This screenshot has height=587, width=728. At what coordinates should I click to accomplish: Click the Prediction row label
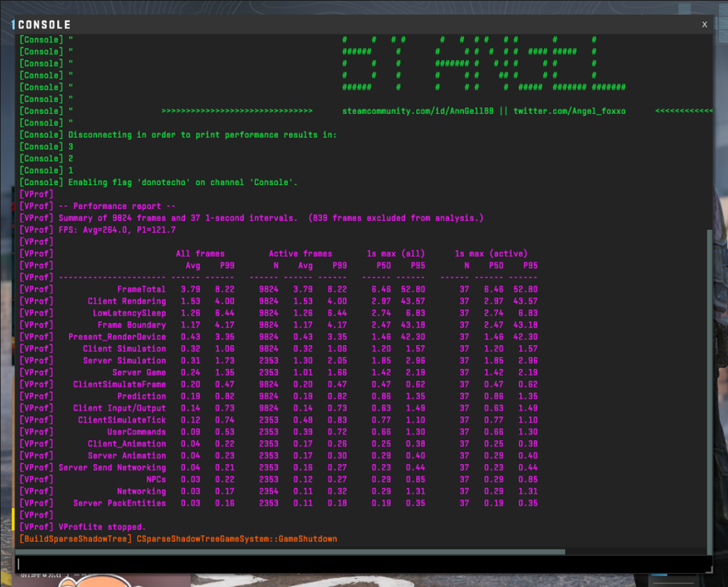[x=141, y=396]
